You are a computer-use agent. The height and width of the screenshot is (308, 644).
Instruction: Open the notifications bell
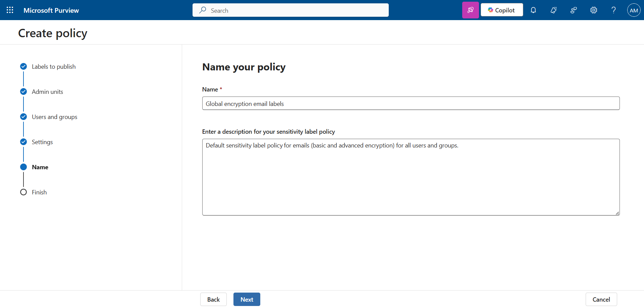(533, 10)
